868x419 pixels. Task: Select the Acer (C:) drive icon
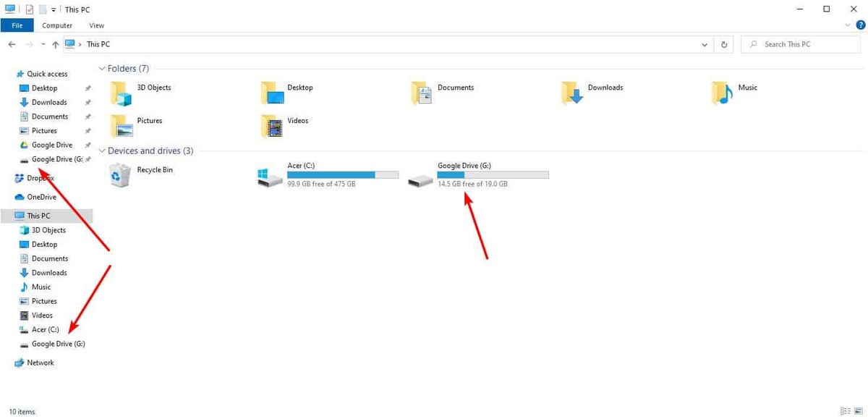click(271, 177)
